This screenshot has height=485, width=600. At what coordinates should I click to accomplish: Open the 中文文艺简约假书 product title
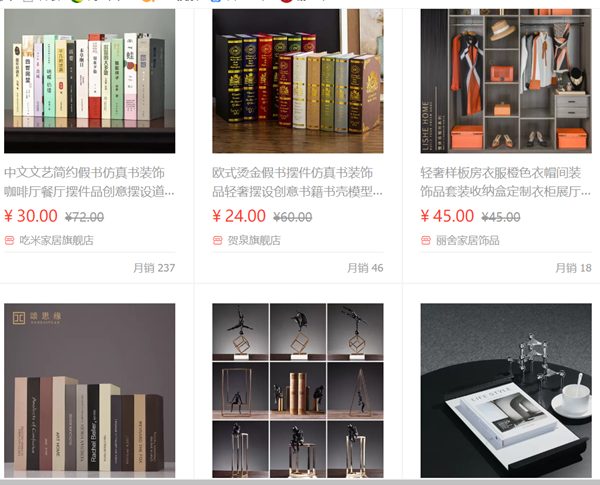[x=90, y=182]
